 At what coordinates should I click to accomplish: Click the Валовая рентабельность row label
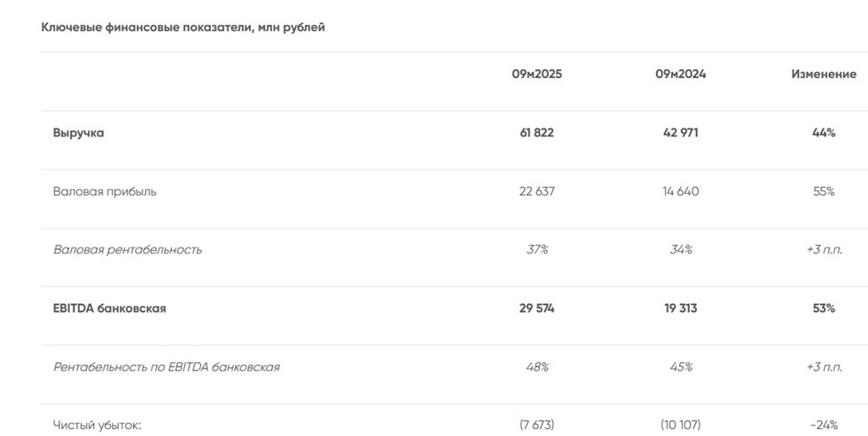(x=128, y=250)
